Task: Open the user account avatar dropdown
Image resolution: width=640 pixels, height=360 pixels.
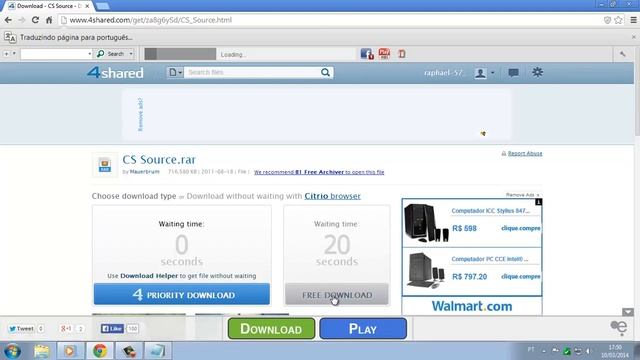Action: pyautogui.click(x=484, y=73)
